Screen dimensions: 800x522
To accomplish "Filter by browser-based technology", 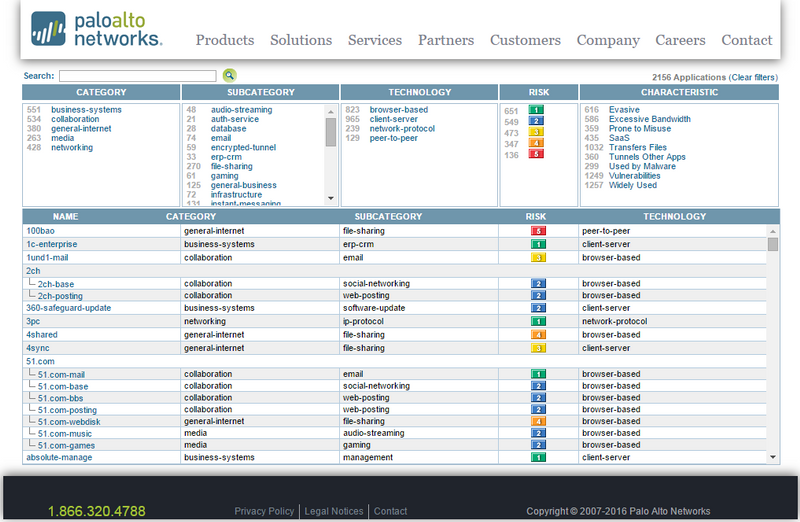I will point(398,110).
